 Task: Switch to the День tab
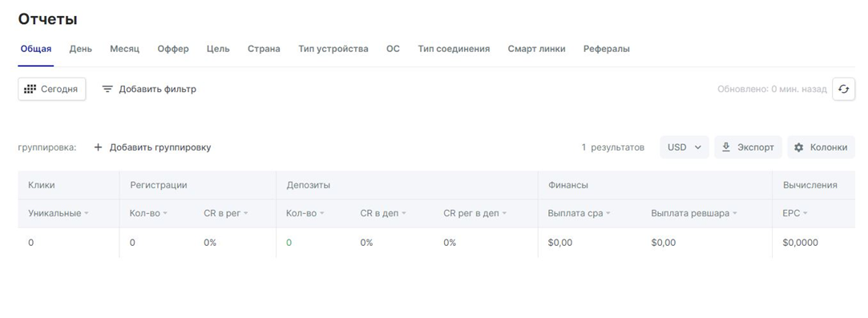(x=81, y=49)
